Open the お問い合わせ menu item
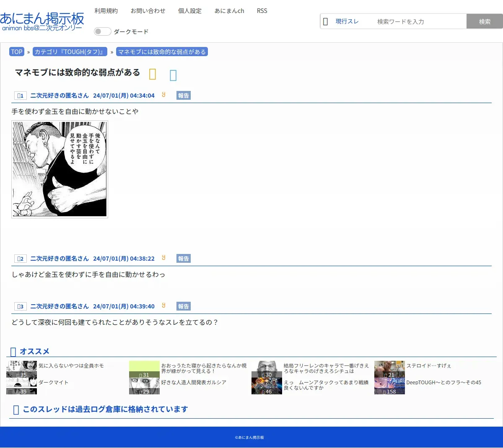The width and height of the screenshot is (503, 448). [148, 11]
